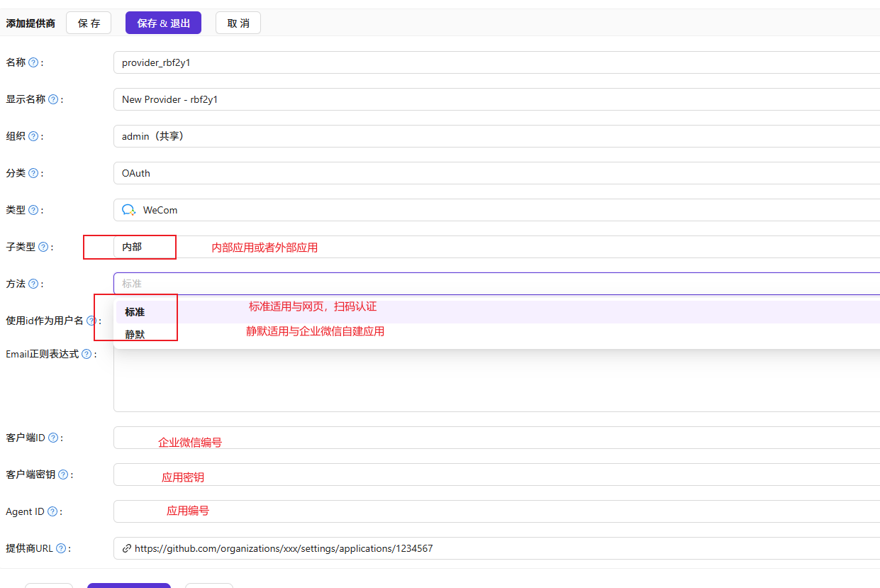The height and width of the screenshot is (588, 880).
Task: Click help icon beside 显示名称 label
Action: [53, 99]
